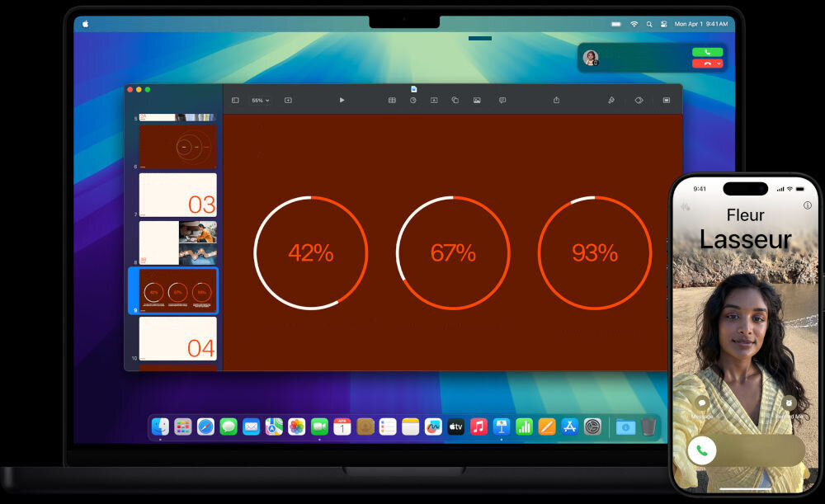Open Launchpad from the Dock
The image size is (825, 504).
pos(183,426)
